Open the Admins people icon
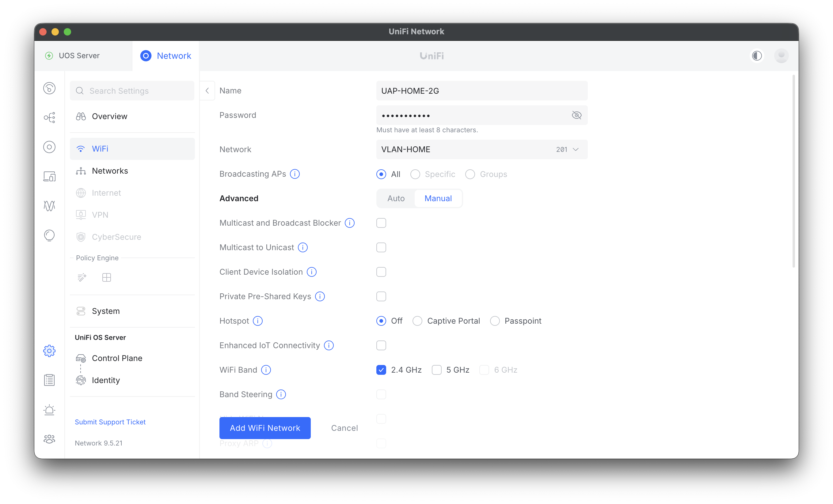This screenshot has height=504, width=833. [x=49, y=439]
